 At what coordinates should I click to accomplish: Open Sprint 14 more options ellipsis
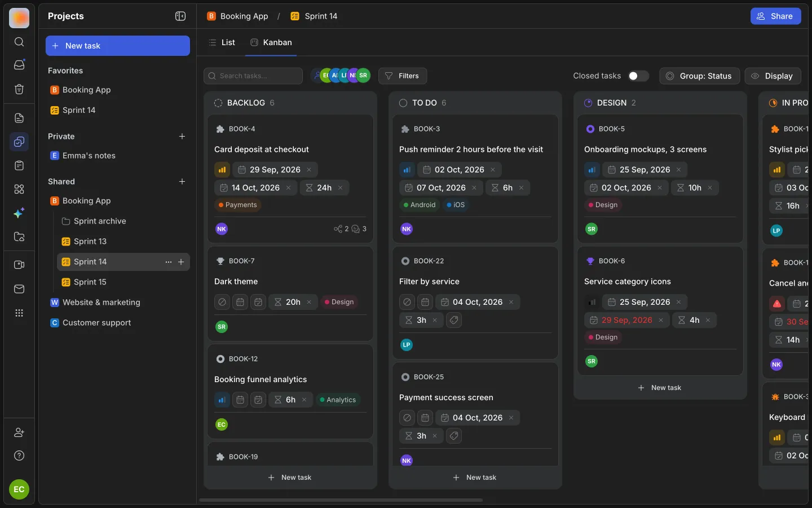point(168,262)
